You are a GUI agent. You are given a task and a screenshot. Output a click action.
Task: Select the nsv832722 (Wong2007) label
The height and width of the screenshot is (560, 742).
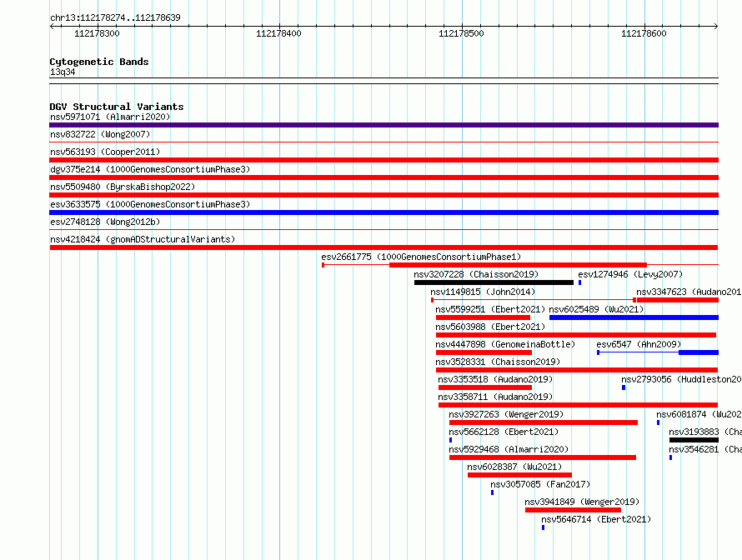coord(100,134)
